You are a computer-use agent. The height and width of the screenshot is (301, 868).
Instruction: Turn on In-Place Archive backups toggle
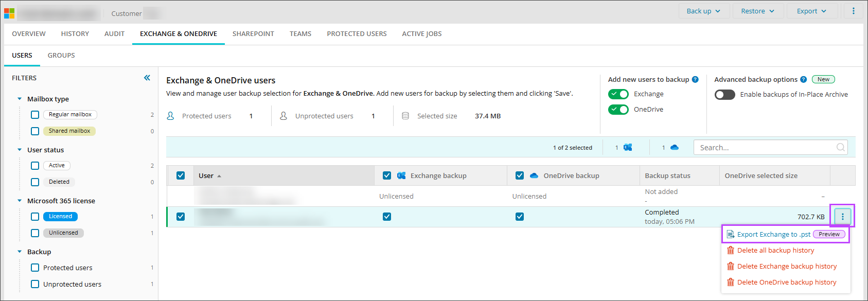click(x=724, y=95)
